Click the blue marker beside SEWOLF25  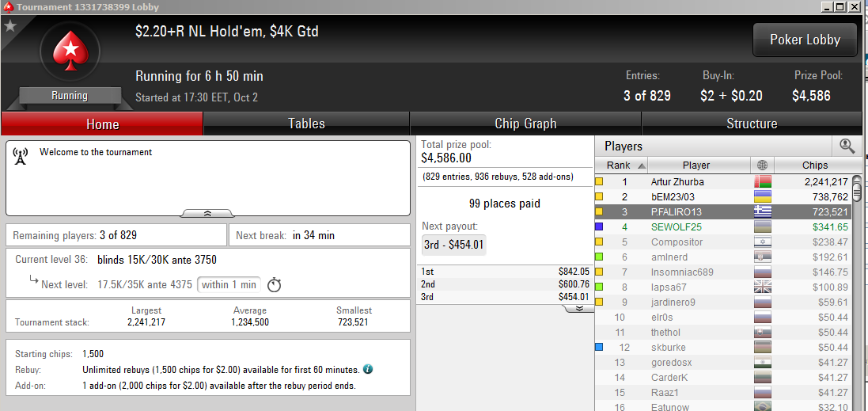tap(599, 226)
